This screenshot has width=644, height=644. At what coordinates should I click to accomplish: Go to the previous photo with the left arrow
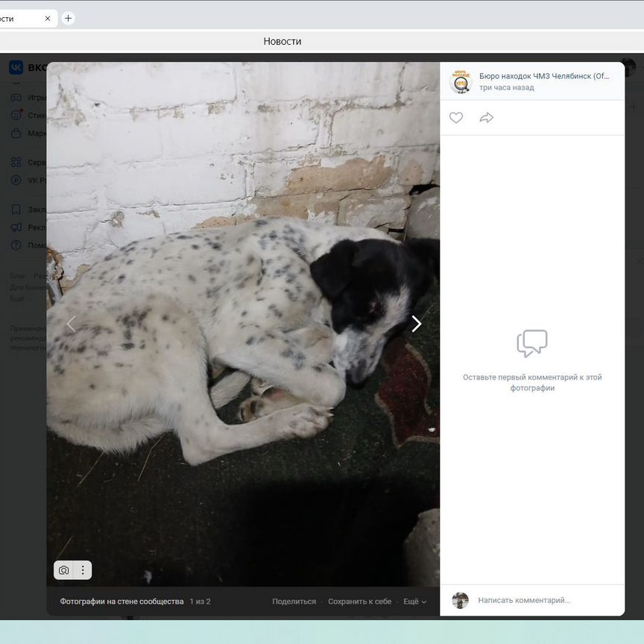click(x=72, y=323)
